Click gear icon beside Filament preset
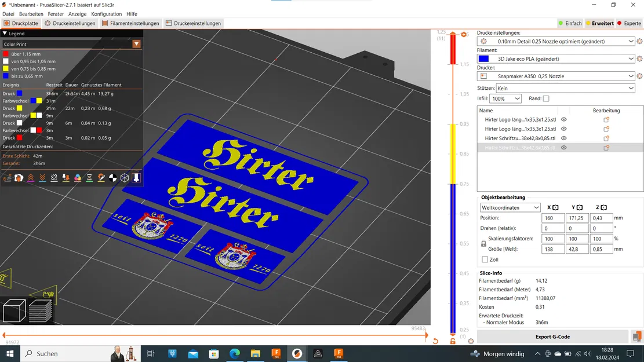Screen dimensions: 644x362 click(x=639, y=58)
